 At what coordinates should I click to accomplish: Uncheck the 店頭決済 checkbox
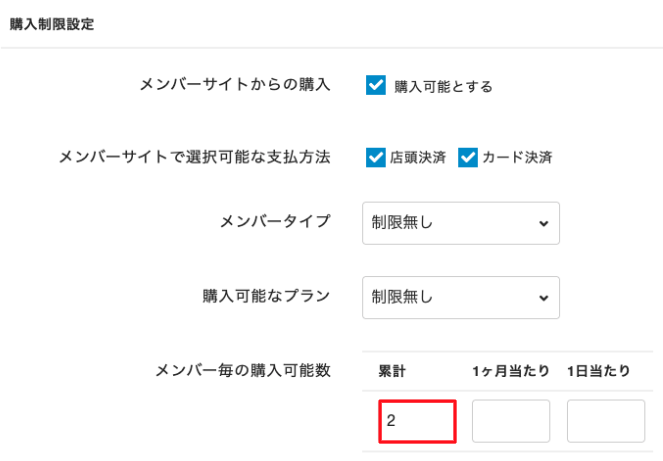(376, 157)
